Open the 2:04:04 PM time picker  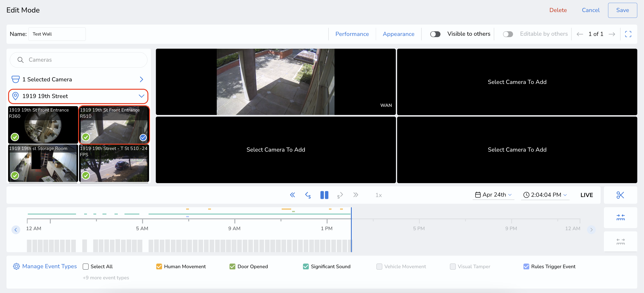545,195
